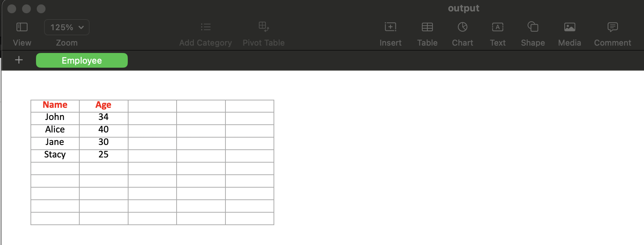Insert a Chart using toolbar icon

[x=462, y=27]
